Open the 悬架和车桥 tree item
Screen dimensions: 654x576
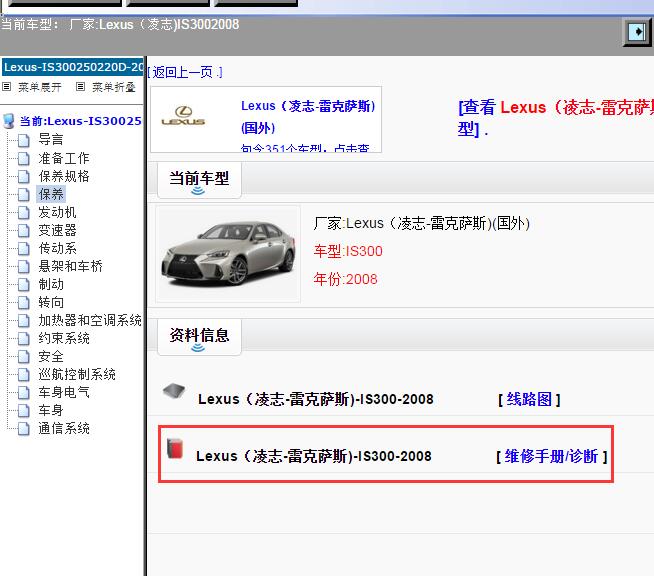tap(70, 266)
